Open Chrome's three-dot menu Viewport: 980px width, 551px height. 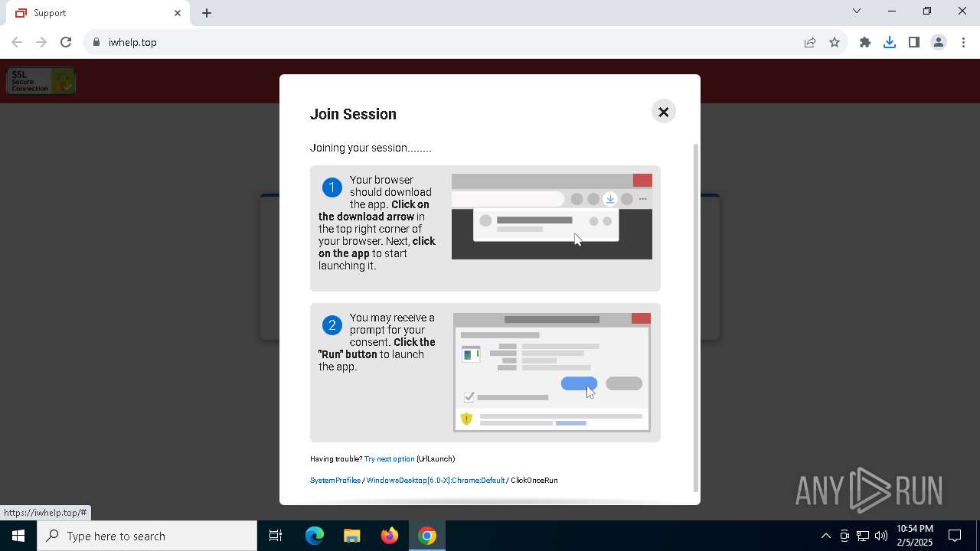point(963,42)
